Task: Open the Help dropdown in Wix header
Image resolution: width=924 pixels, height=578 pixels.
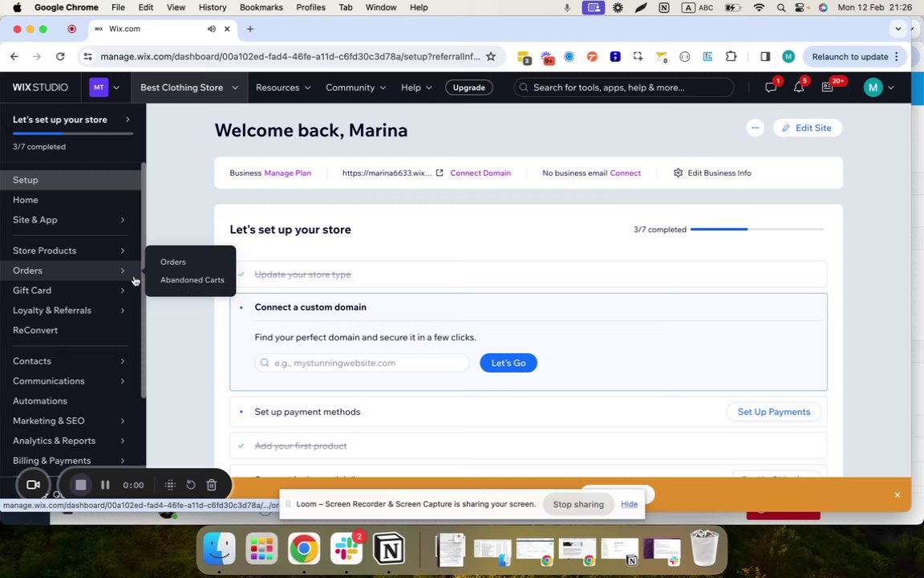Action: click(x=416, y=88)
